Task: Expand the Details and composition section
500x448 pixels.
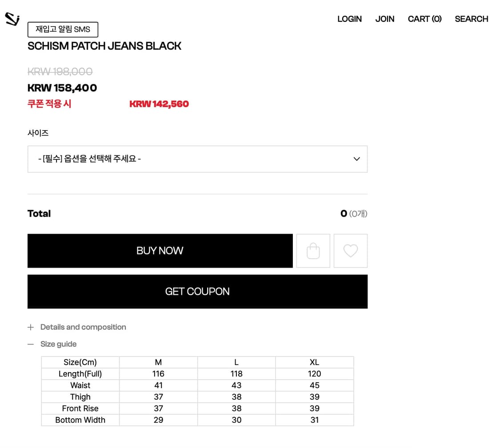Action: 83,327
